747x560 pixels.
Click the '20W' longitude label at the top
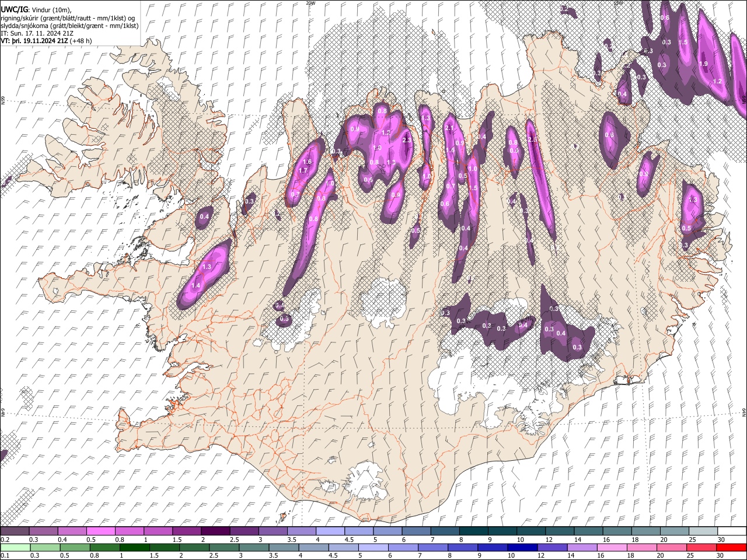[x=310, y=3]
